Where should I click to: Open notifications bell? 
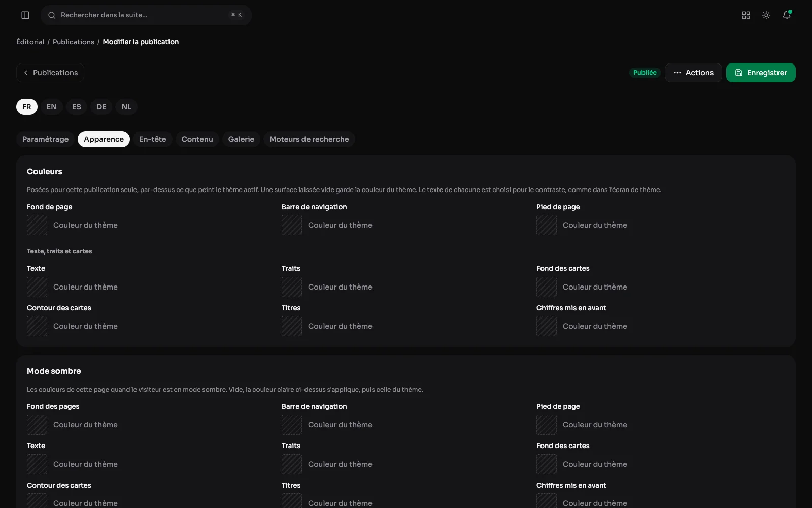[787, 15]
